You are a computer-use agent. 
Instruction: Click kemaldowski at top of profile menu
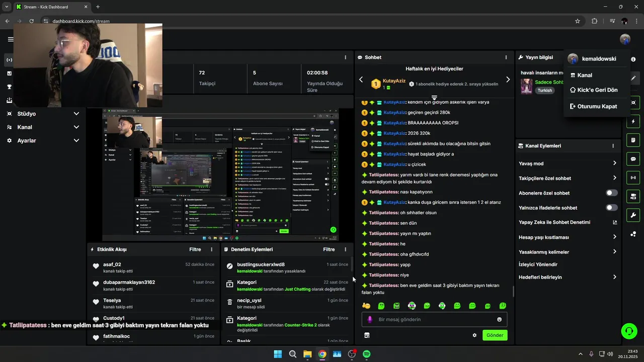(x=599, y=59)
